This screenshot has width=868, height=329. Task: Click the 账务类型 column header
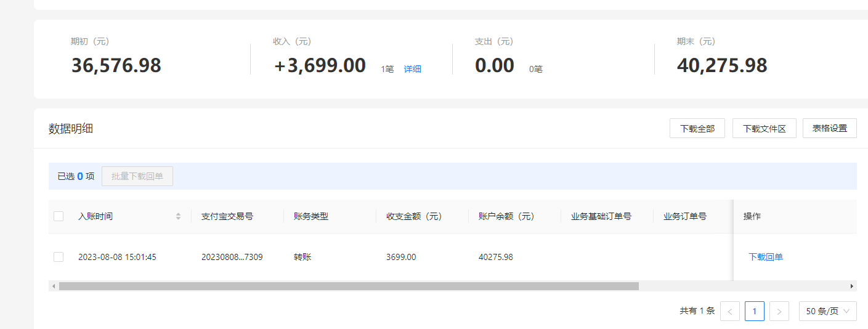(x=311, y=216)
